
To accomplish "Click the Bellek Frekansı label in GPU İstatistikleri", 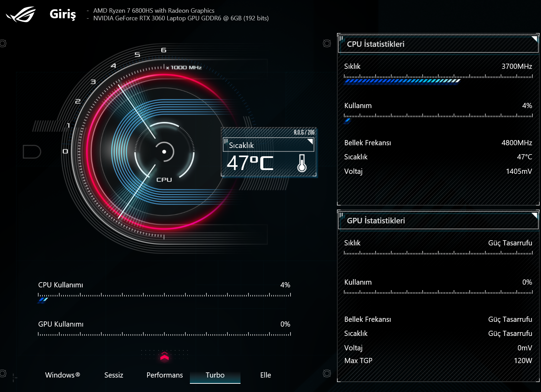I will (x=368, y=319).
